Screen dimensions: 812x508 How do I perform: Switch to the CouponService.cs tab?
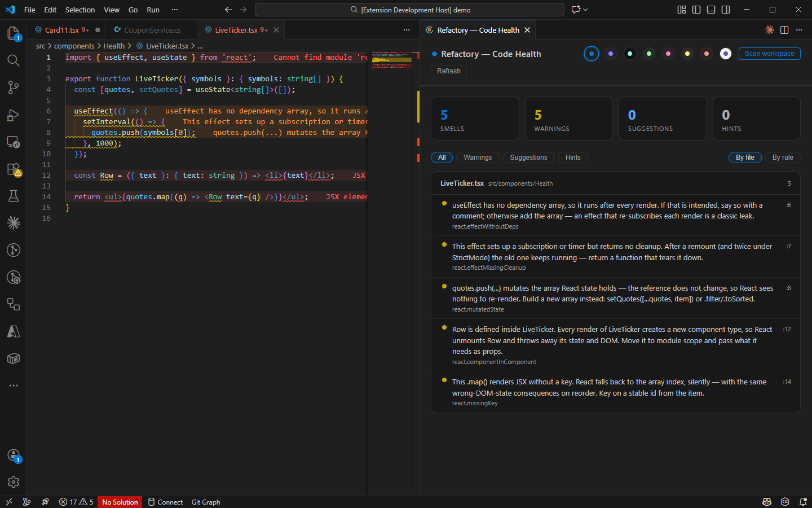coord(152,30)
